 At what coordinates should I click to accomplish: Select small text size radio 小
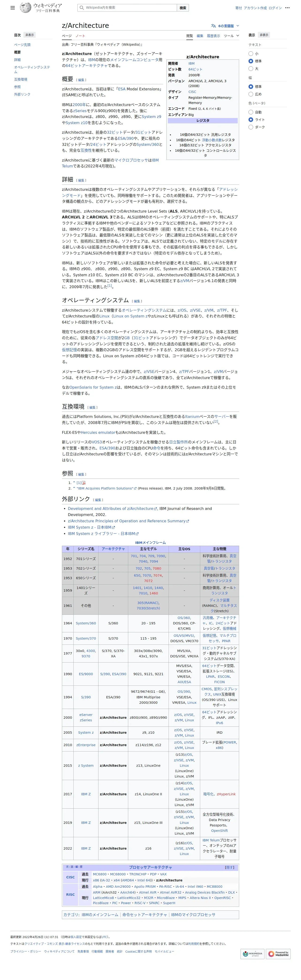[x=251, y=54]
